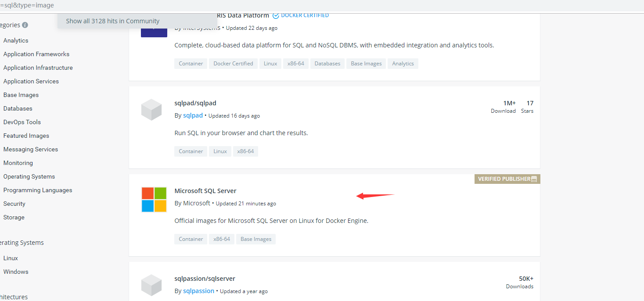Image resolution: width=644 pixels, height=301 pixels.
Task: Click Container tag on data platform card
Action: pyautogui.click(x=191, y=64)
